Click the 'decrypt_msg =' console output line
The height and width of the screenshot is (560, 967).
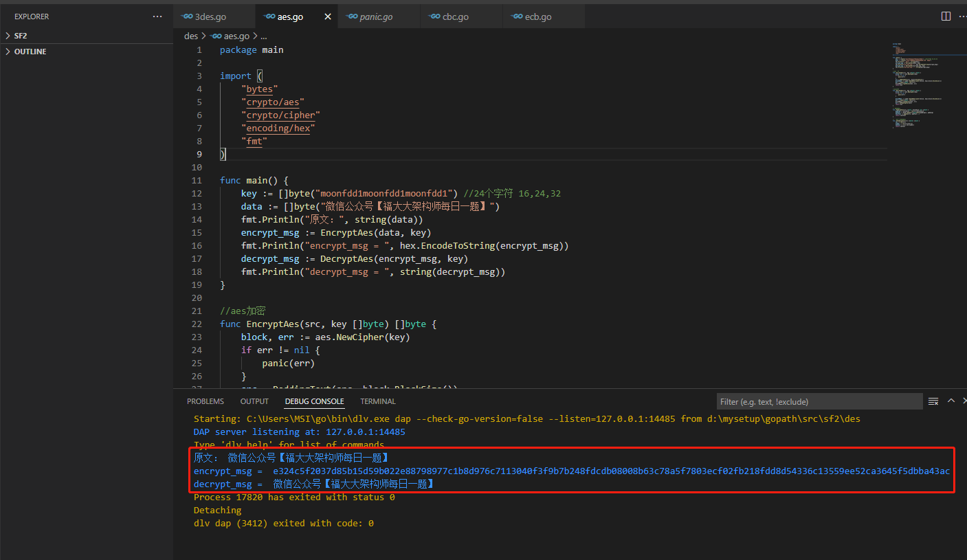[315, 484]
